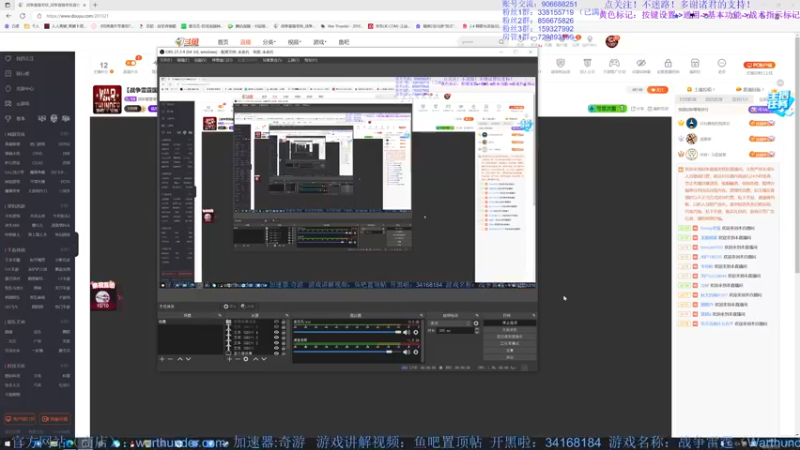Click the shop icon in the streamer toolbar
800x450 pixels.
pos(695,63)
